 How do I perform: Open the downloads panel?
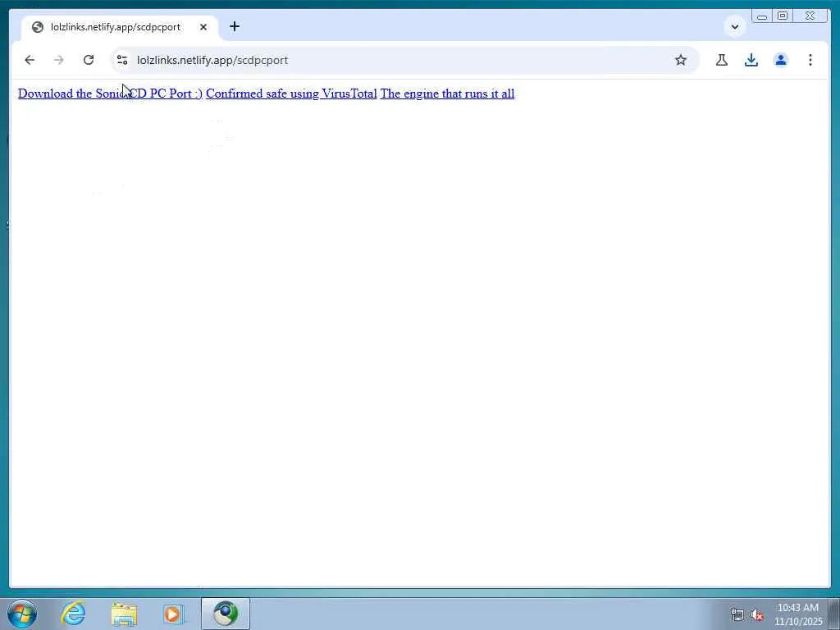click(751, 60)
